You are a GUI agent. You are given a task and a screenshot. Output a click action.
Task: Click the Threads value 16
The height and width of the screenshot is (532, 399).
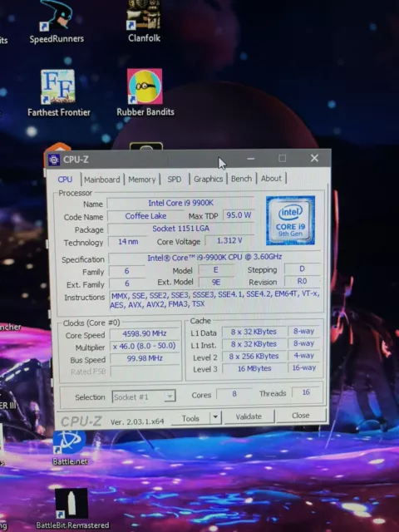[306, 392]
